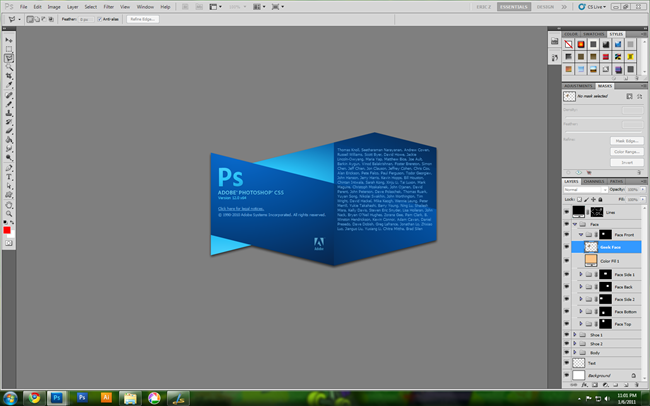This screenshot has height=406, width=650.
Task: Hide the Geek Face layer
Action: click(x=567, y=247)
